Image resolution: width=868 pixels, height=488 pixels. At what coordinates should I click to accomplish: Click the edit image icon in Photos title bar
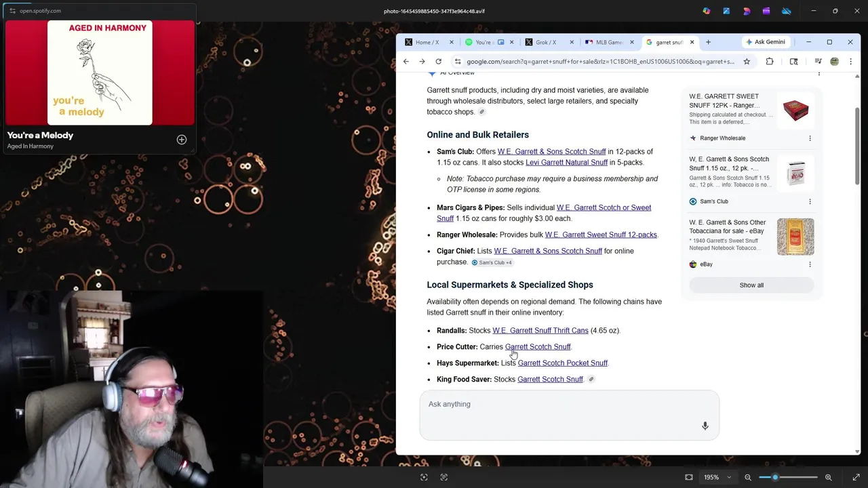click(x=726, y=11)
